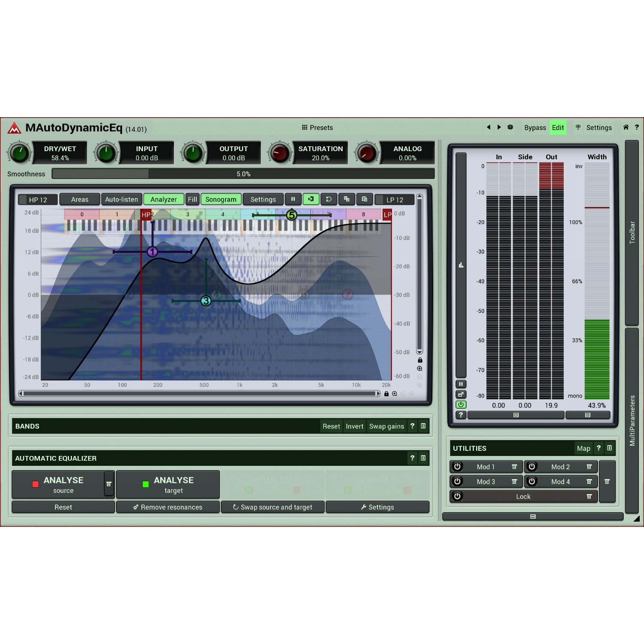The width and height of the screenshot is (644, 644).
Task: Open the Lock menu icon
Action: point(589,496)
